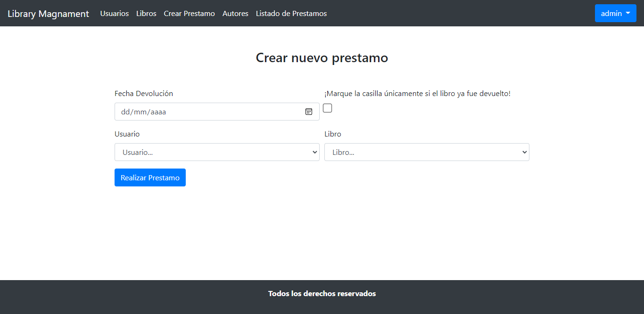Select Crear Prestamo in the navbar

coord(190,14)
